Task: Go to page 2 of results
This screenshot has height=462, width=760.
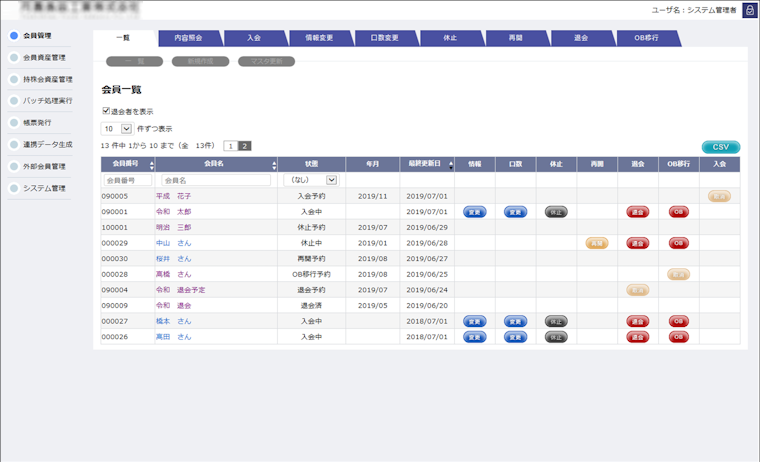Action: point(245,146)
